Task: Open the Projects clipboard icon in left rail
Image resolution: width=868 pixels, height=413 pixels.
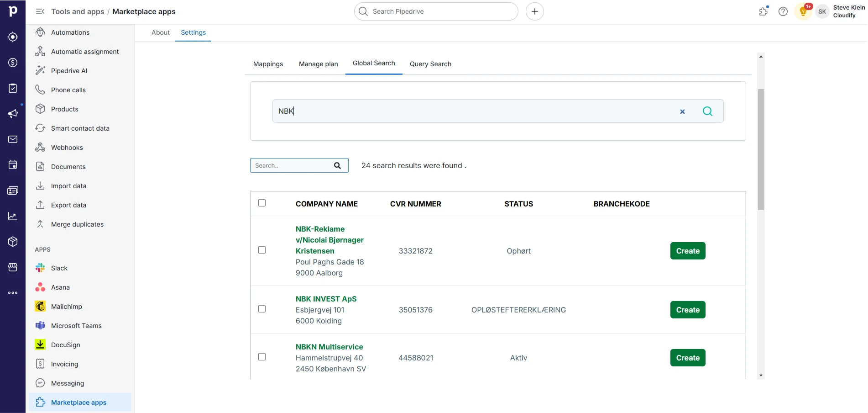Action: (x=13, y=88)
